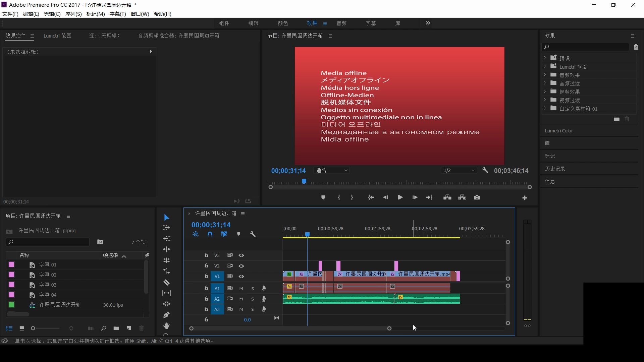Select the Track Select Forward tool
Viewport: 644px width, 362px height.
[x=166, y=228]
